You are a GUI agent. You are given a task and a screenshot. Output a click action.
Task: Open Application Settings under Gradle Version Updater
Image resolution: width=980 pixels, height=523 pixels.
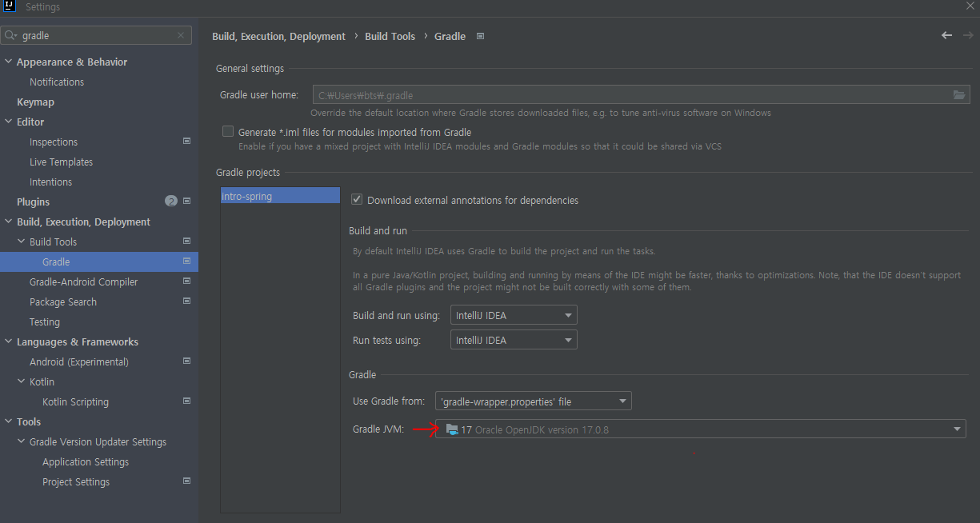86,461
